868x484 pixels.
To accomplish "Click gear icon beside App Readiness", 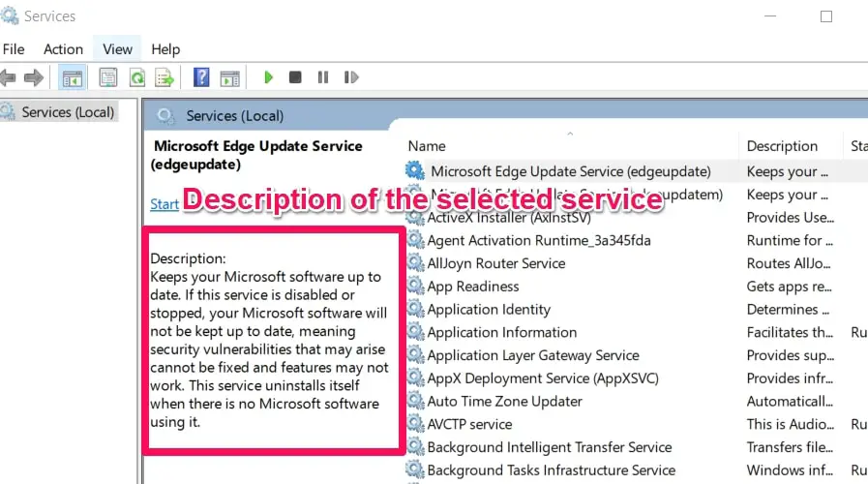I will (x=416, y=286).
